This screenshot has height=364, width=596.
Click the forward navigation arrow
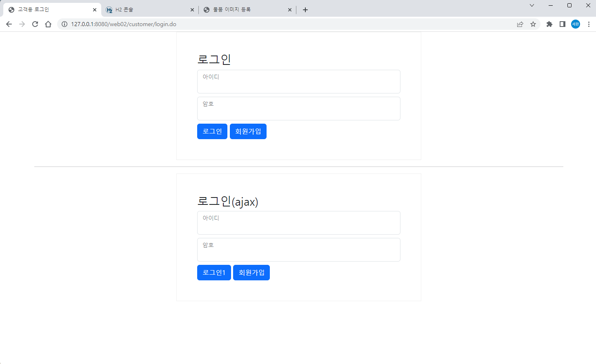click(22, 24)
